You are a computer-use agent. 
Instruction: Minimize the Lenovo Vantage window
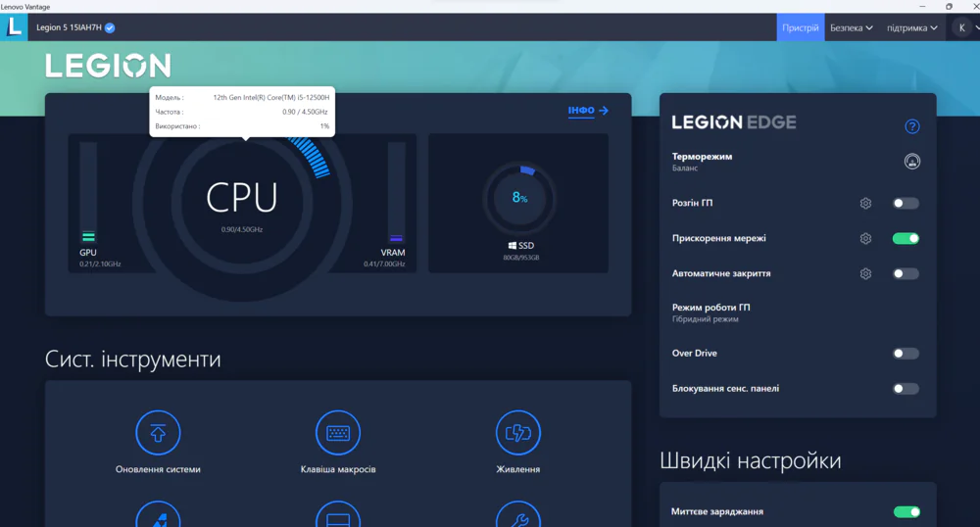(922, 6)
